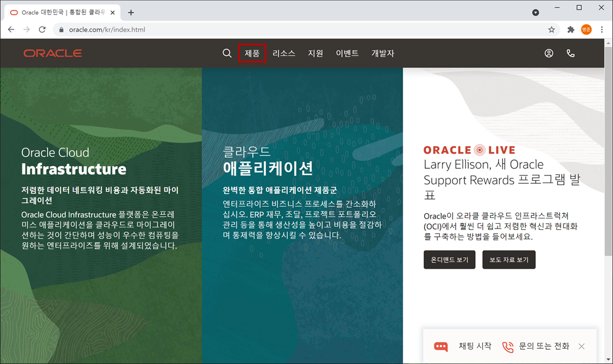Click the phone contact icon in header
613x364 pixels.
tap(571, 53)
